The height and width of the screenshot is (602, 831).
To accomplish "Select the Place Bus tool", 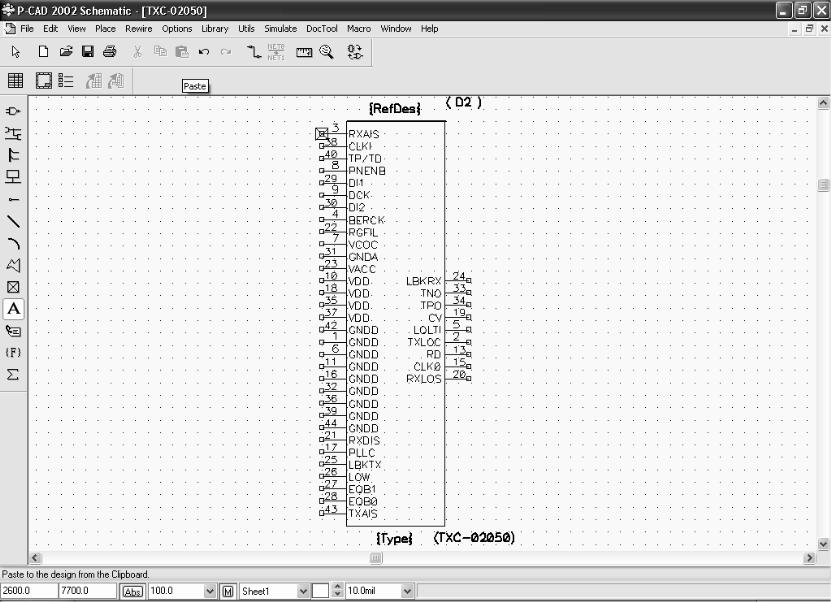I will click(13, 155).
